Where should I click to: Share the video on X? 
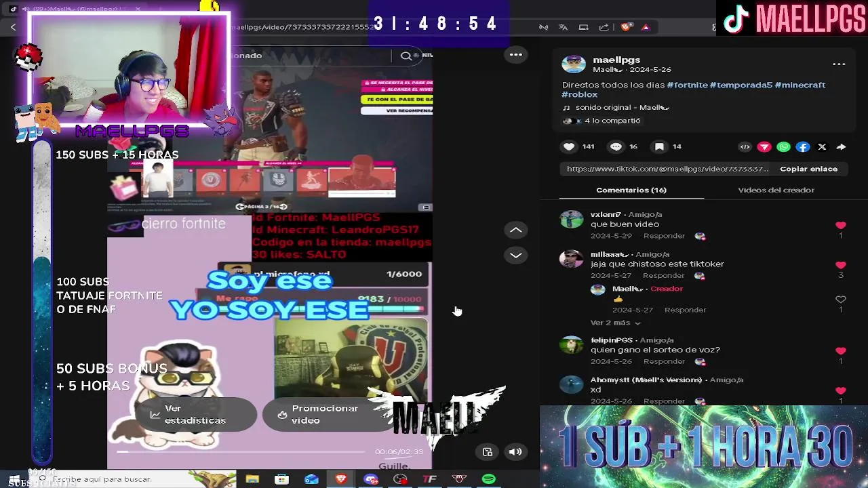pyautogui.click(x=822, y=147)
